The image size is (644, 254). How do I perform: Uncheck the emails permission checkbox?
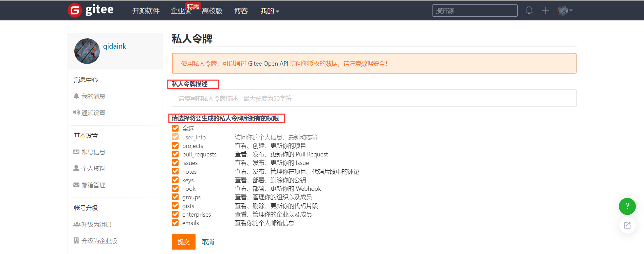point(175,223)
